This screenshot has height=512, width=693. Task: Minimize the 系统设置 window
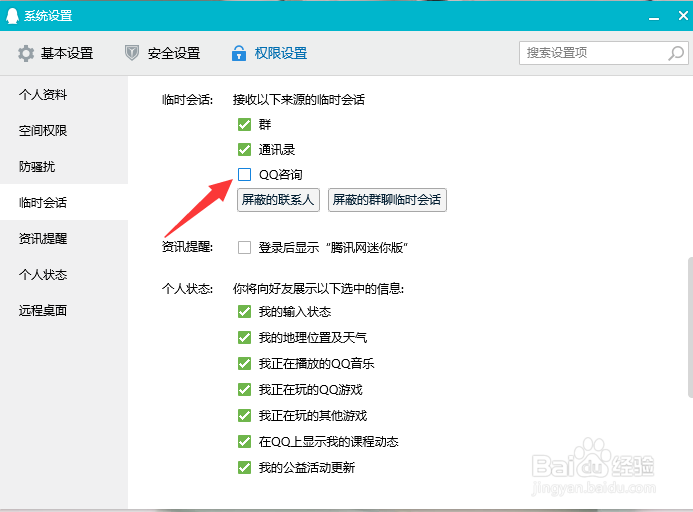click(654, 17)
